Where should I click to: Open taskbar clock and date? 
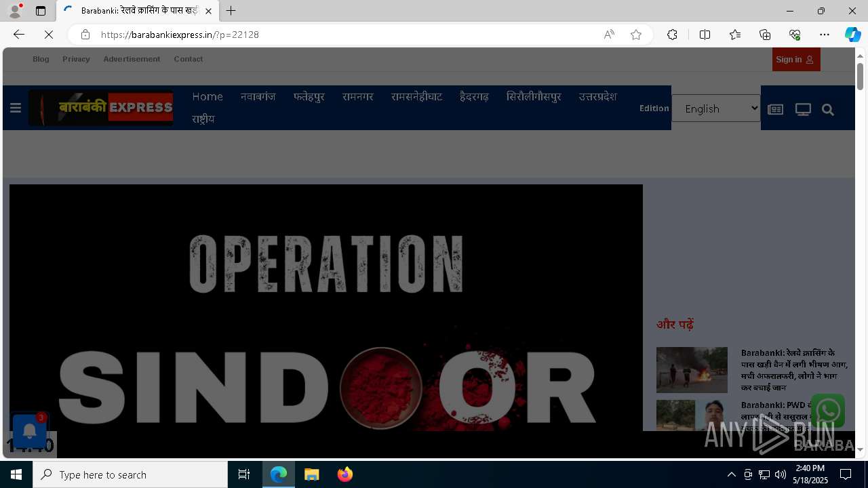pyautogui.click(x=812, y=474)
